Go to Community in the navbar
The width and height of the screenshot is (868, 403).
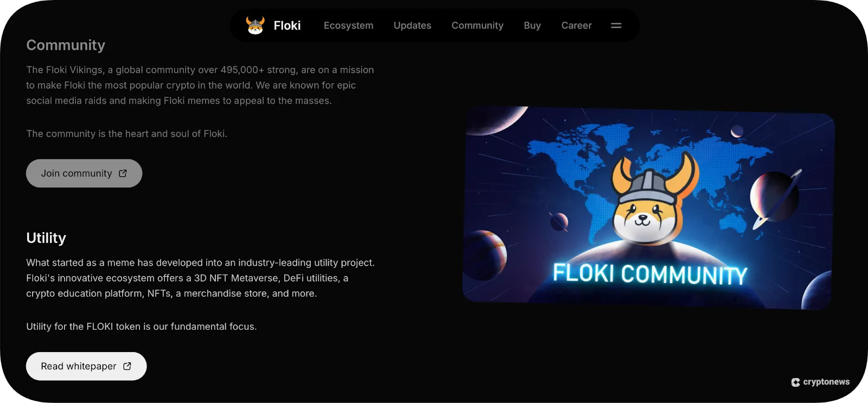pos(477,25)
